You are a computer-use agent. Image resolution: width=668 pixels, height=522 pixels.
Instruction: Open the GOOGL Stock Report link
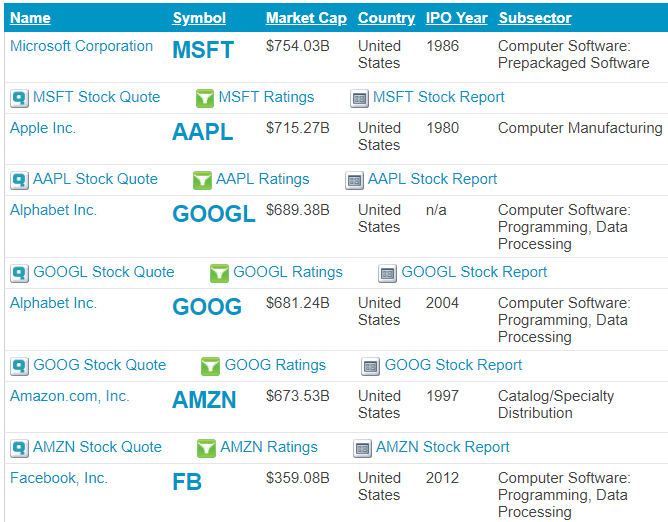[474, 272]
